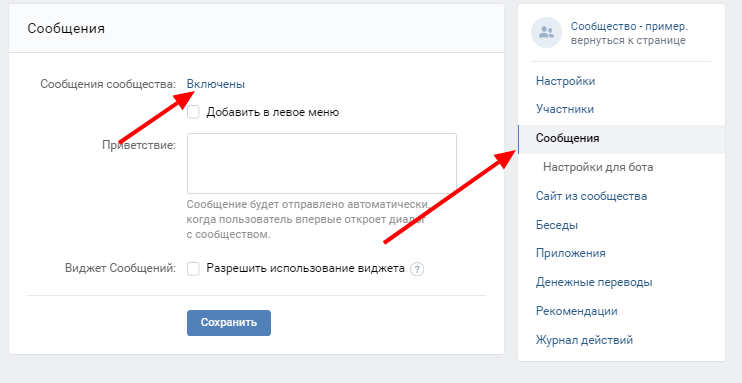Click the "Виджет Сообщений:" label
Screen dimensions: 742x383
pyautogui.click(x=120, y=268)
